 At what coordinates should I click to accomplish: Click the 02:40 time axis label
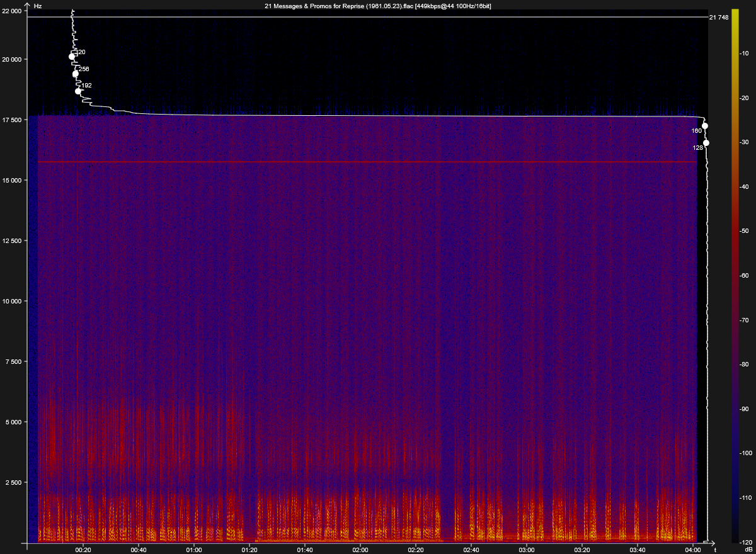point(471,549)
